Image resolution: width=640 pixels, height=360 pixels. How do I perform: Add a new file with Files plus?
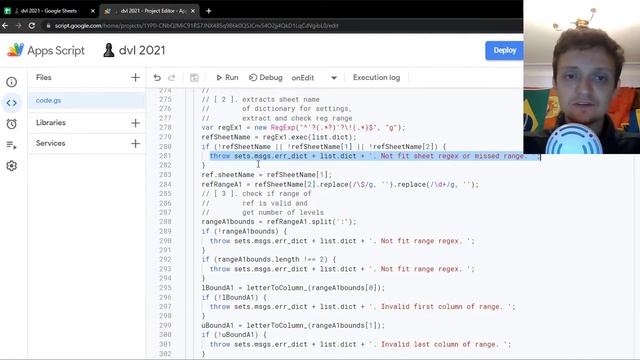click(x=135, y=78)
